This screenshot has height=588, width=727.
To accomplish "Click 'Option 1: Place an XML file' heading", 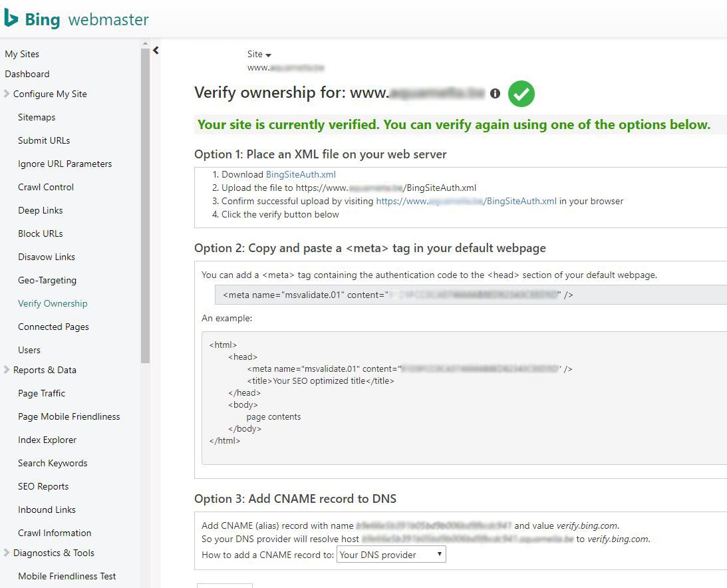I will click(x=321, y=154).
